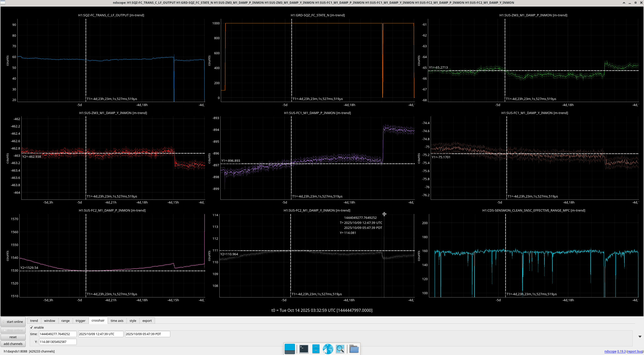Image resolution: width=644 pixels, height=355 pixels.
Task: Click the GPS time input field
Action: [58, 334]
